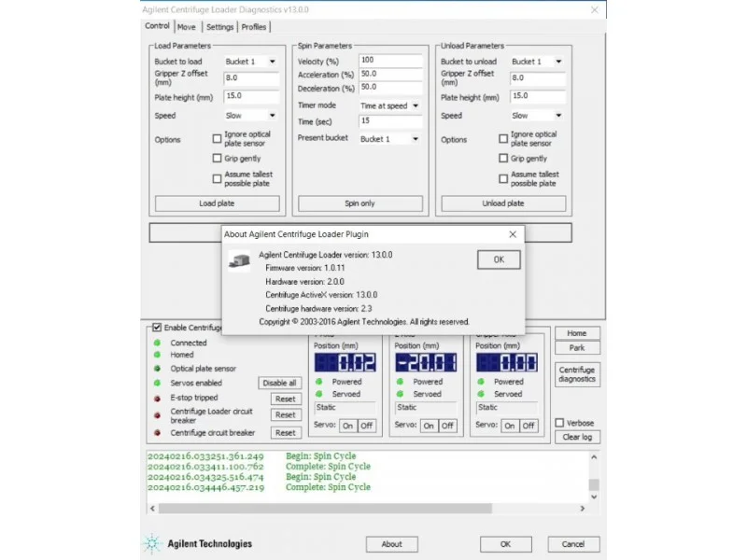Click the Servos enabled indicator light
Viewport: 747px width, 560px height.
pos(157,383)
